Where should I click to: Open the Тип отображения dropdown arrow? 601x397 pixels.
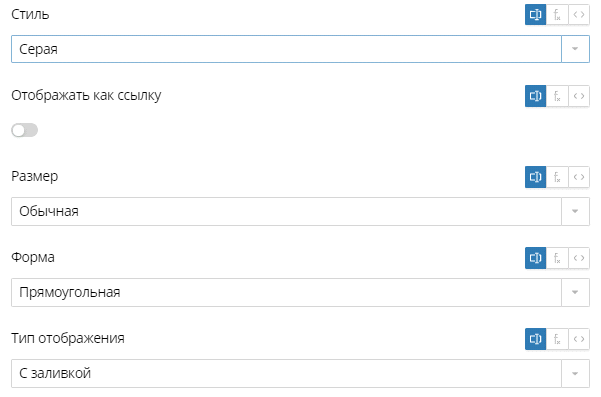coord(575,374)
